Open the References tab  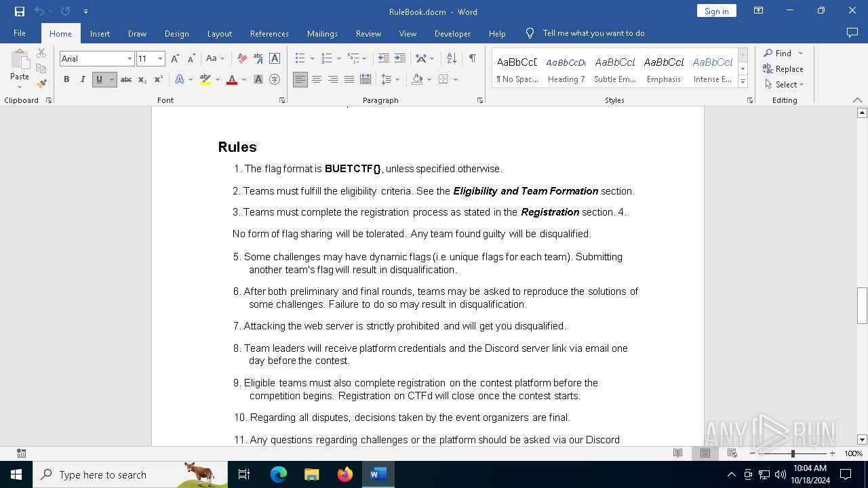tap(269, 33)
